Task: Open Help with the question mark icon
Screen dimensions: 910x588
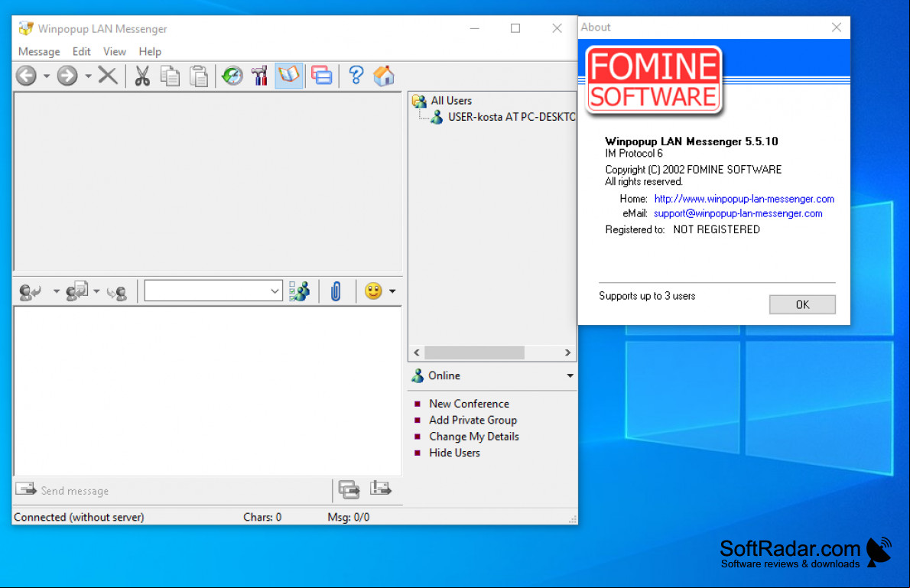Action: tap(356, 76)
